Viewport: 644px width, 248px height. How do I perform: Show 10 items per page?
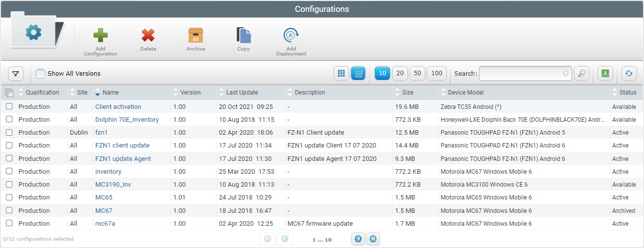tap(382, 73)
